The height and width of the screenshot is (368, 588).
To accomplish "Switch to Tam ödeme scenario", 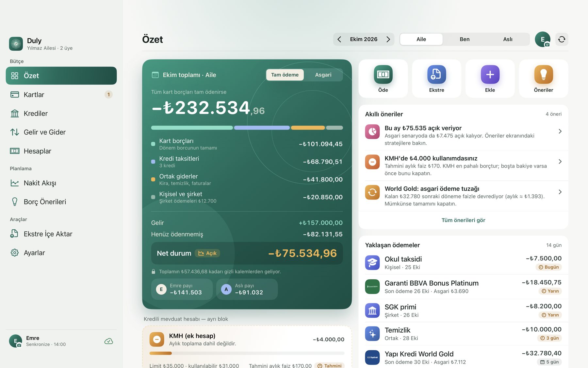I will point(285,75).
